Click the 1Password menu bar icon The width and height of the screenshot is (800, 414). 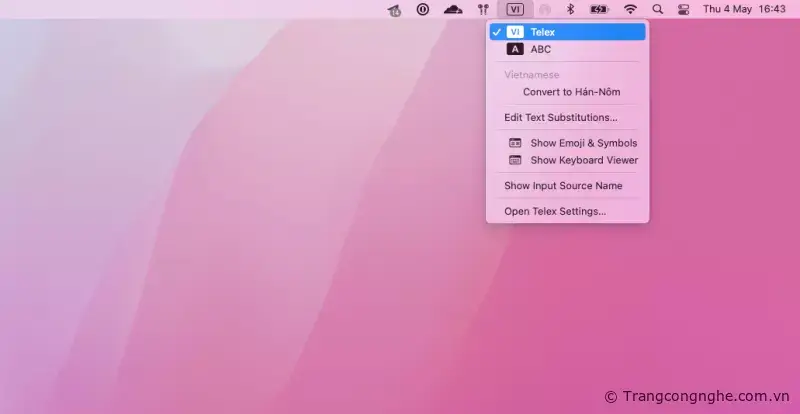[x=422, y=9]
